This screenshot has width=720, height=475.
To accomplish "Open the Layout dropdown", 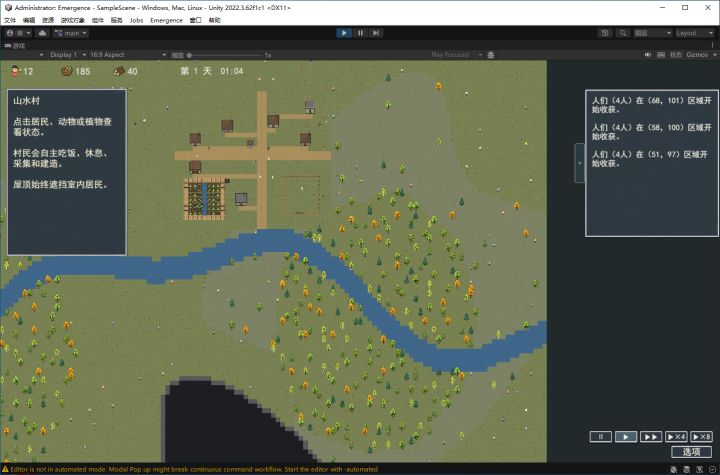I will 695,33.
